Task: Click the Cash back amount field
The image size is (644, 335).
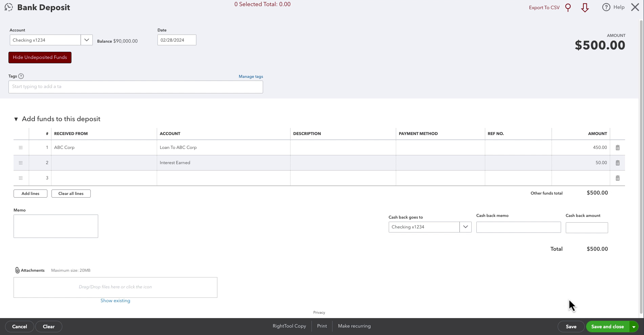Action: (x=587, y=227)
